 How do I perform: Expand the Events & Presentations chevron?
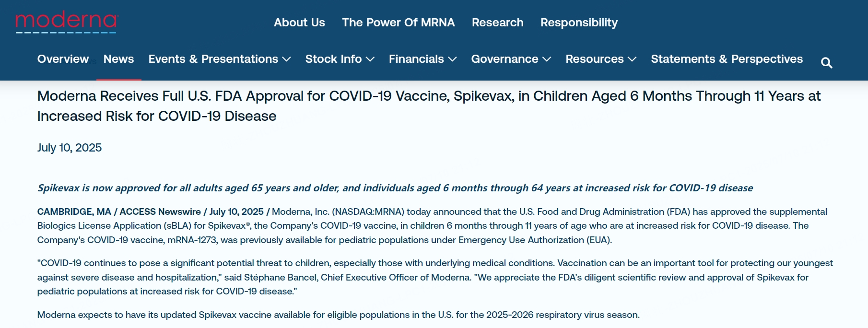[287, 59]
